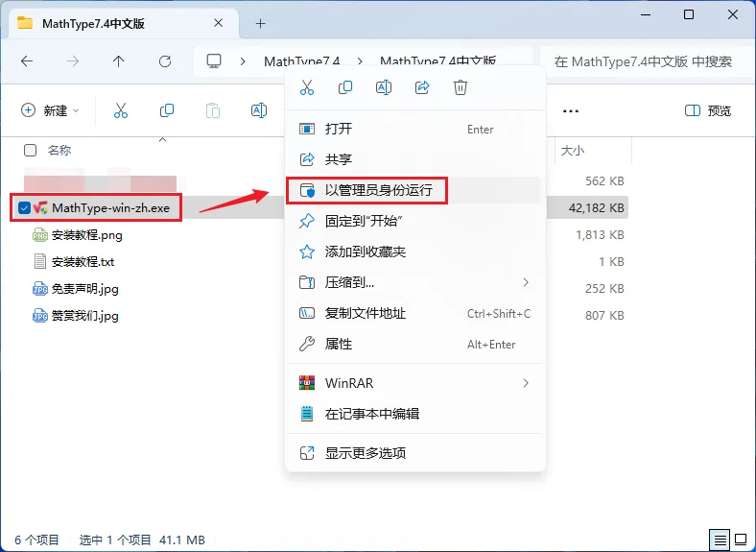
Task: Click the MathType-win-zh.exe program icon
Action: click(40, 208)
